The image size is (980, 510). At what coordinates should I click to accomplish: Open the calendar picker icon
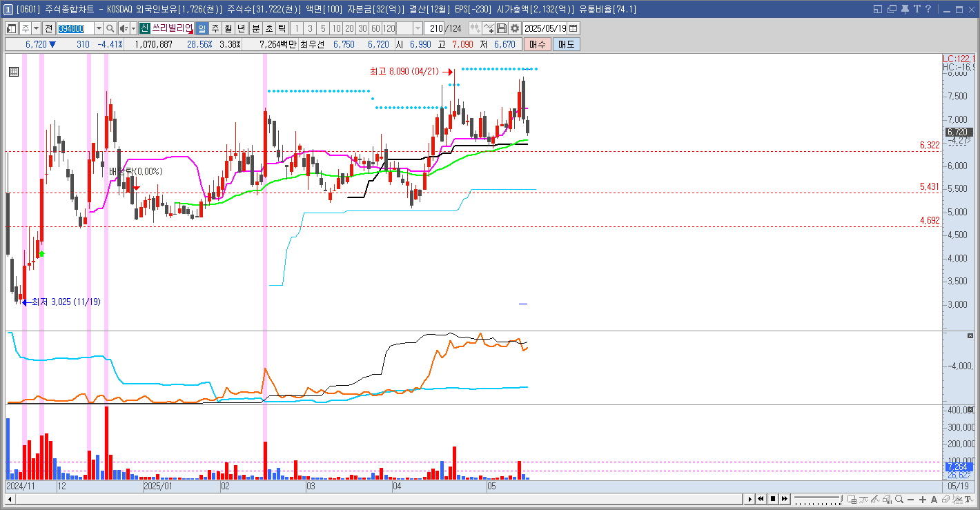coord(574,28)
